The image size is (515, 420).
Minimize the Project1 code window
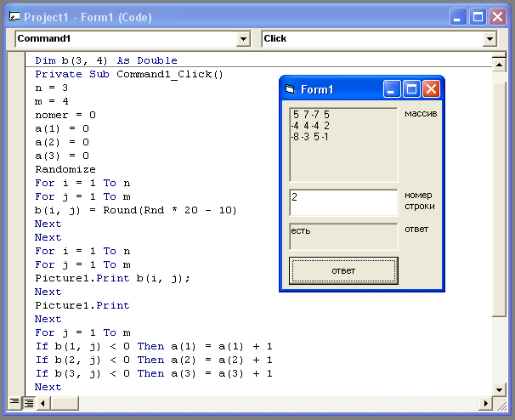[458, 16]
